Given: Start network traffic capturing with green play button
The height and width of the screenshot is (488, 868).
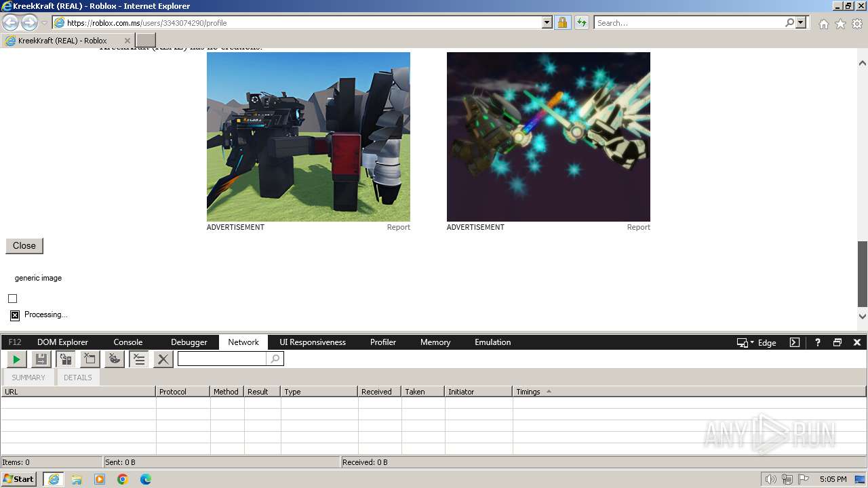Looking at the screenshot, I should (16, 359).
